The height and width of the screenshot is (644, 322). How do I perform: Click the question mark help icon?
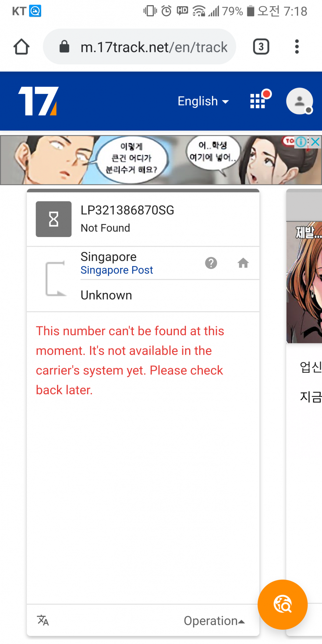tap(211, 263)
